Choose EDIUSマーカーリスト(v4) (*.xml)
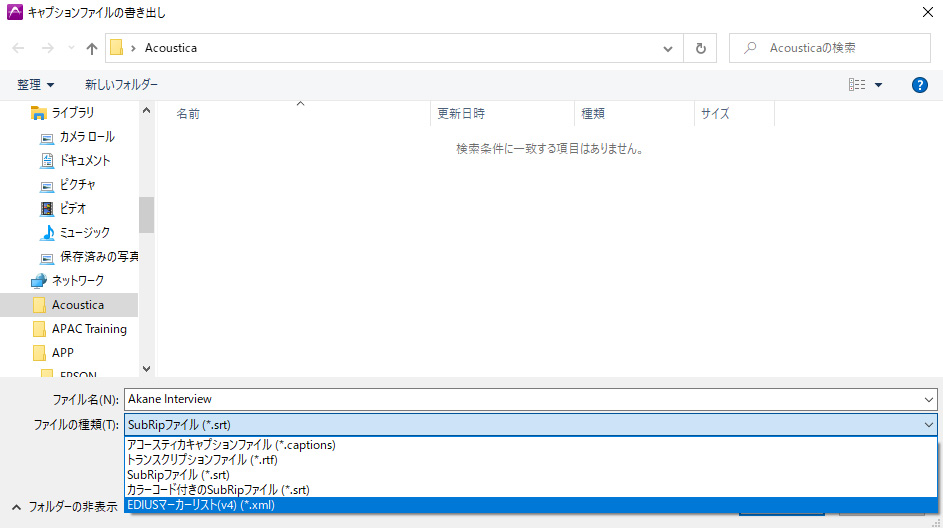The width and height of the screenshot is (943, 528). (530, 505)
